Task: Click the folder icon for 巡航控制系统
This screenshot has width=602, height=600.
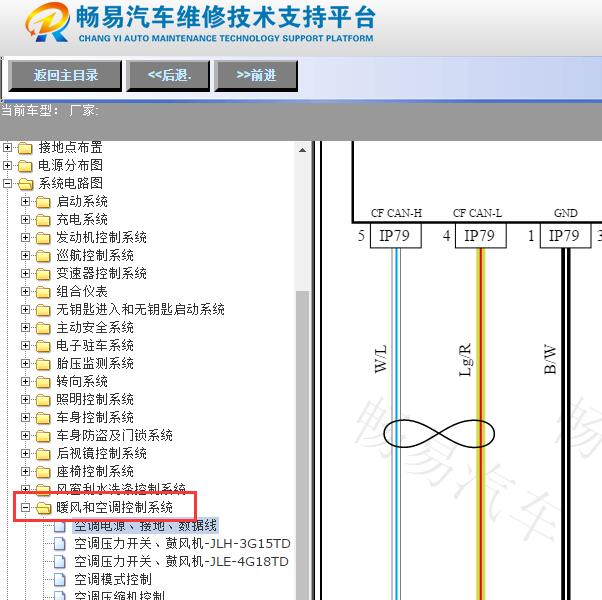Action: tap(43, 256)
